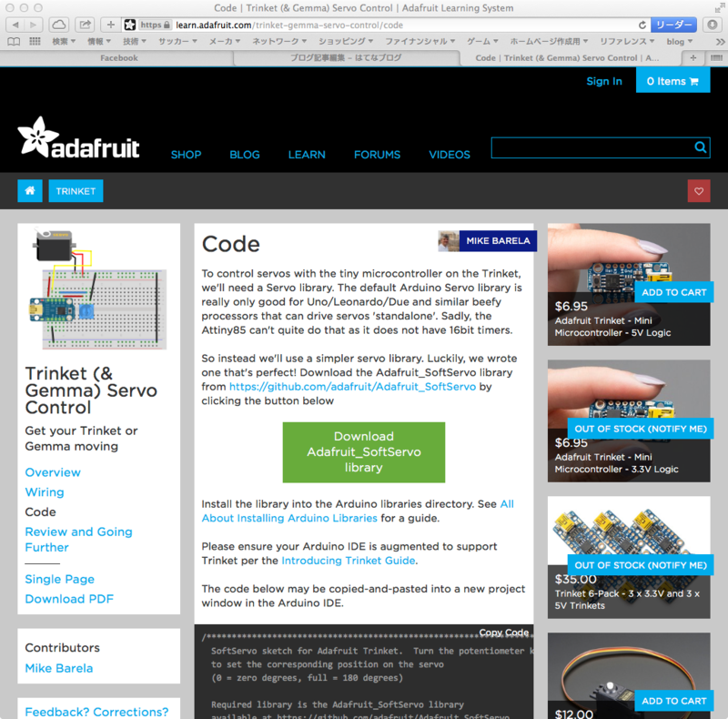
Task: Click the Share toolbar icon
Action: coord(85,25)
